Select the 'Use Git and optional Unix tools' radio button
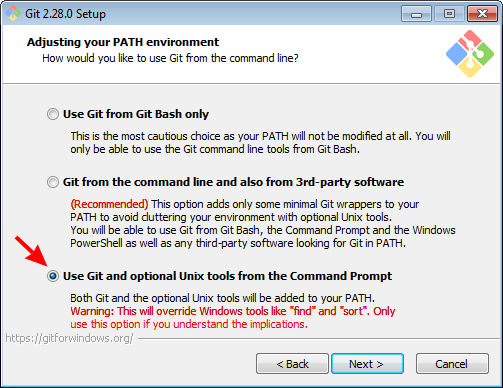 (x=53, y=276)
